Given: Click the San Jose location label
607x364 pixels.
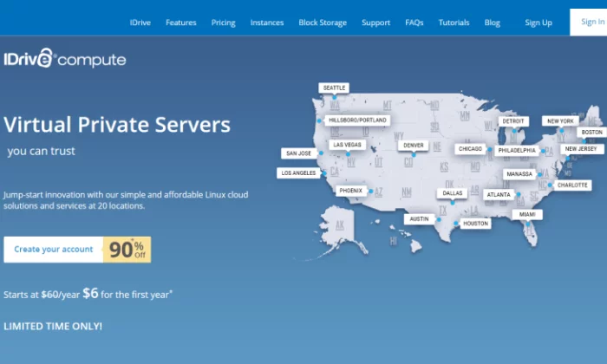Looking at the screenshot, I should [x=299, y=153].
